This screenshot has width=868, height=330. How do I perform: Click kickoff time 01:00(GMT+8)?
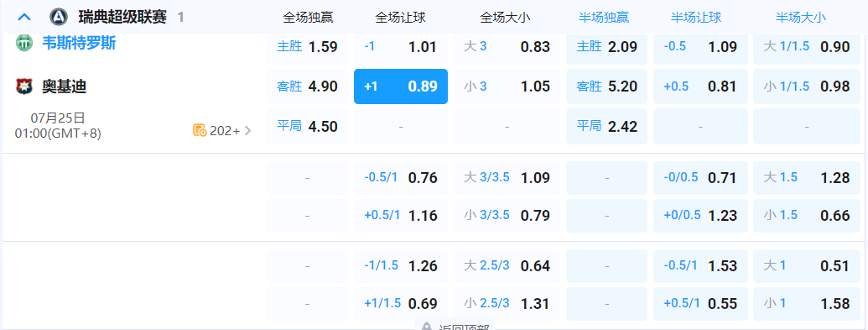[x=58, y=134]
